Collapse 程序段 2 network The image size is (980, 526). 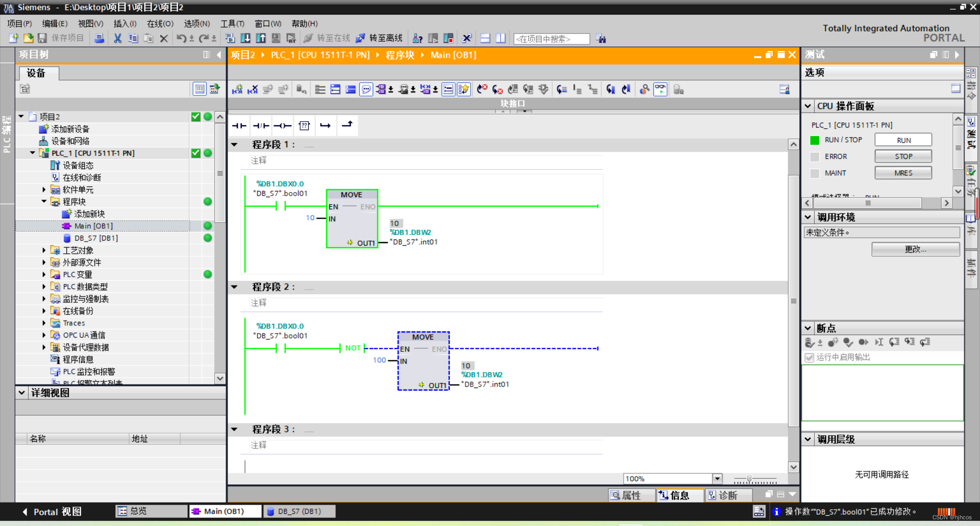coord(235,287)
